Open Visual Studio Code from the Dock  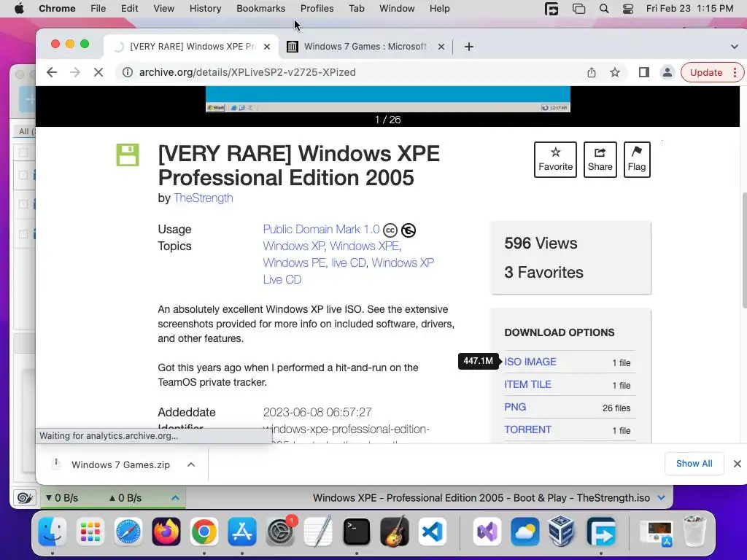click(433, 532)
